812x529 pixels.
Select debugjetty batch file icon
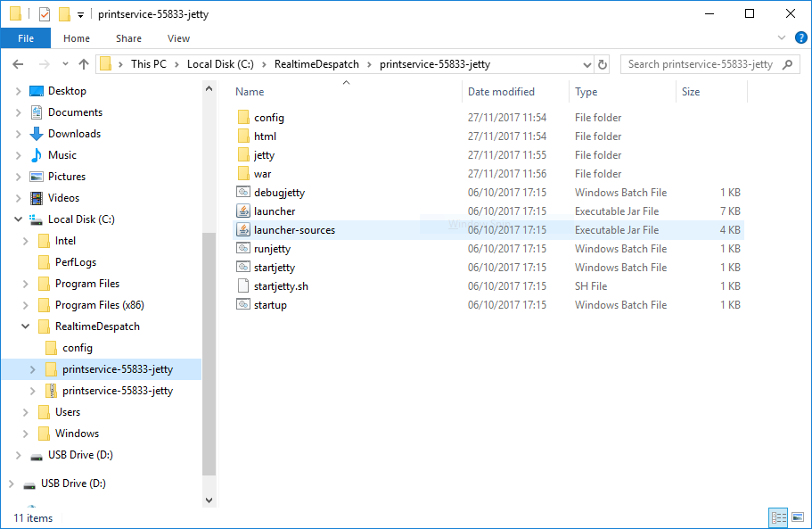243,192
